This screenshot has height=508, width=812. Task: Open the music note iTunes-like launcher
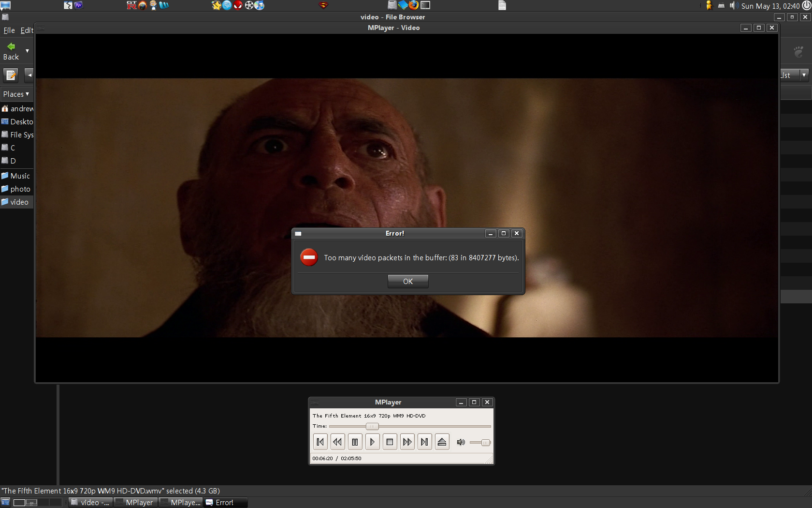coord(260,5)
